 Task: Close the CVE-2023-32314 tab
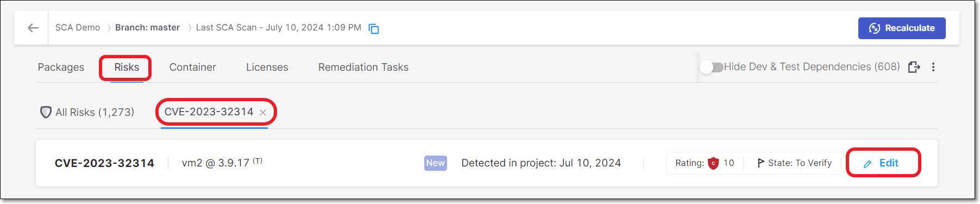263,113
